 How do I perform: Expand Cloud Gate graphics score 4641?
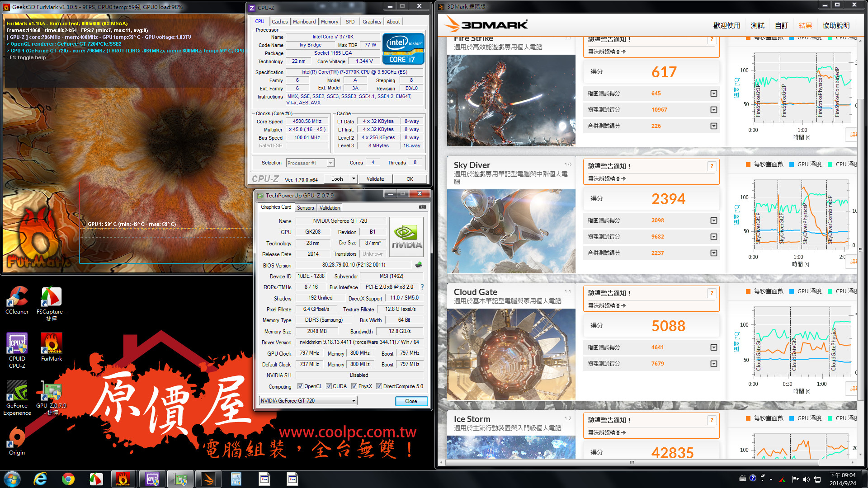(x=713, y=347)
